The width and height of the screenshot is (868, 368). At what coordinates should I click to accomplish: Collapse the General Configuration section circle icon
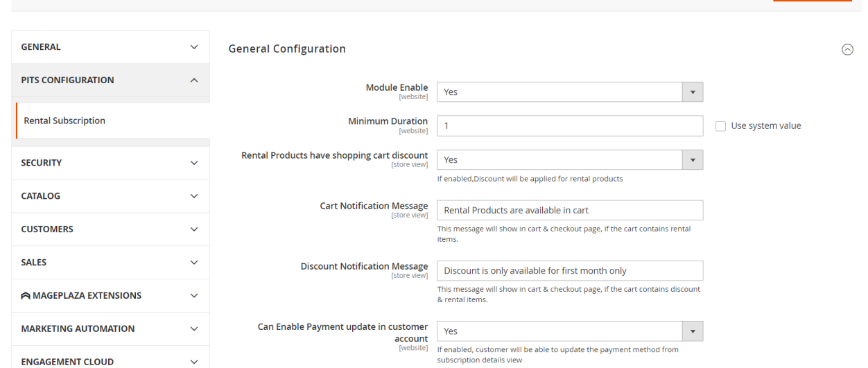pos(847,49)
